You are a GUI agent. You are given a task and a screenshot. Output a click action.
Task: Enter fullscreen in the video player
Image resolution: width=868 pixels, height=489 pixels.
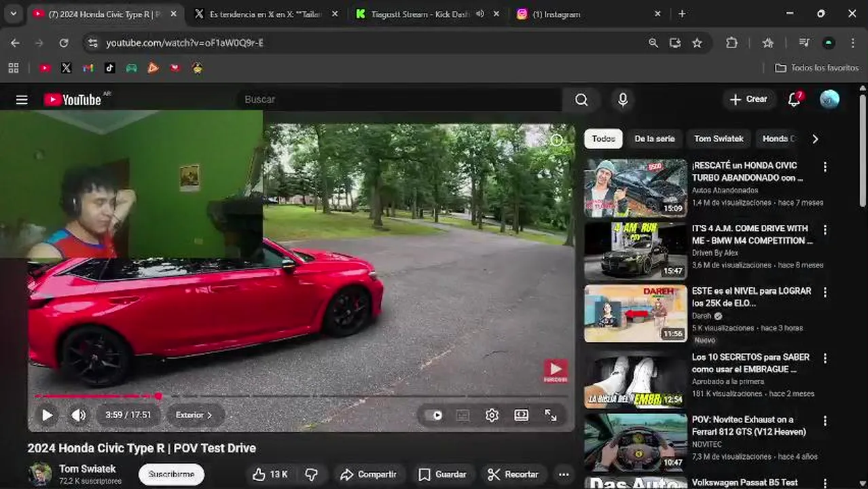coord(551,415)
